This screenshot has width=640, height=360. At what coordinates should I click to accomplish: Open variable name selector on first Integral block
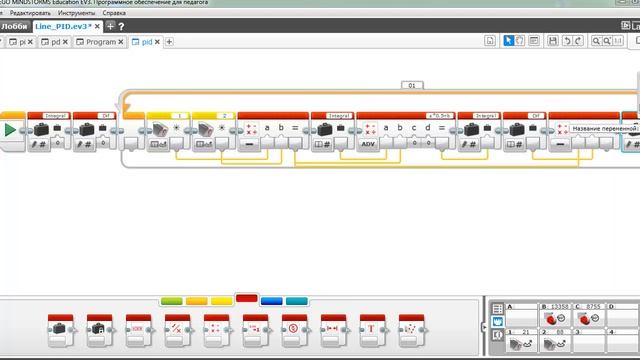pyautogui.click(x=55, y=116)
